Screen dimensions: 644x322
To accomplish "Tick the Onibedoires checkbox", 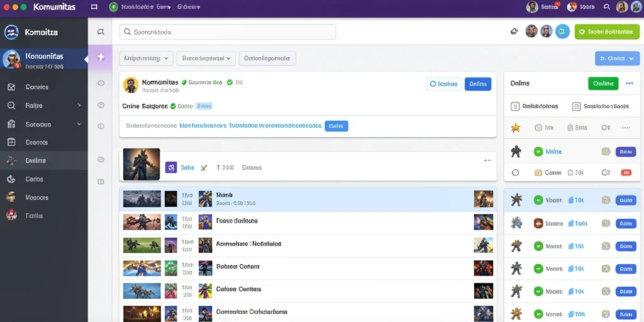I will (x=514, y=106).
